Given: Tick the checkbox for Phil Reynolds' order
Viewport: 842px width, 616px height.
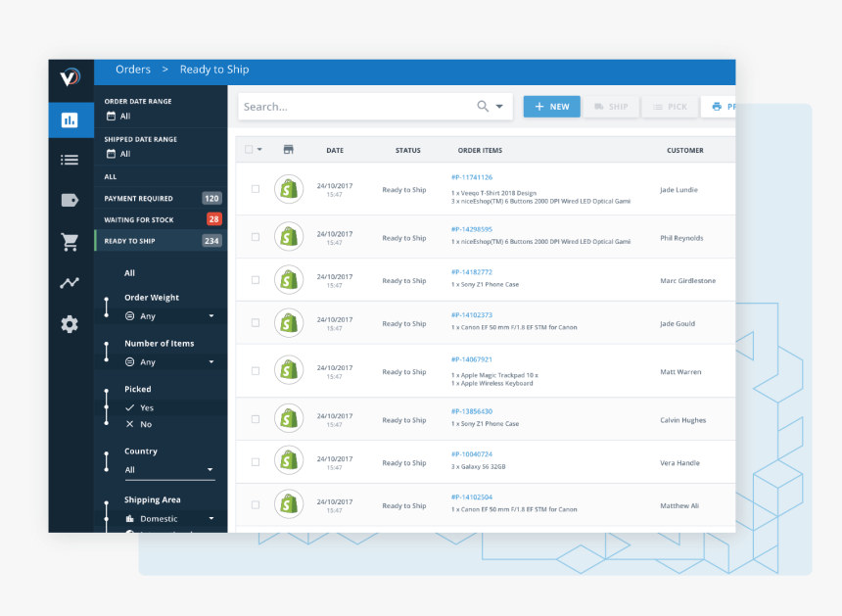Looking at the screenshot, I should (x=256, y=236).
